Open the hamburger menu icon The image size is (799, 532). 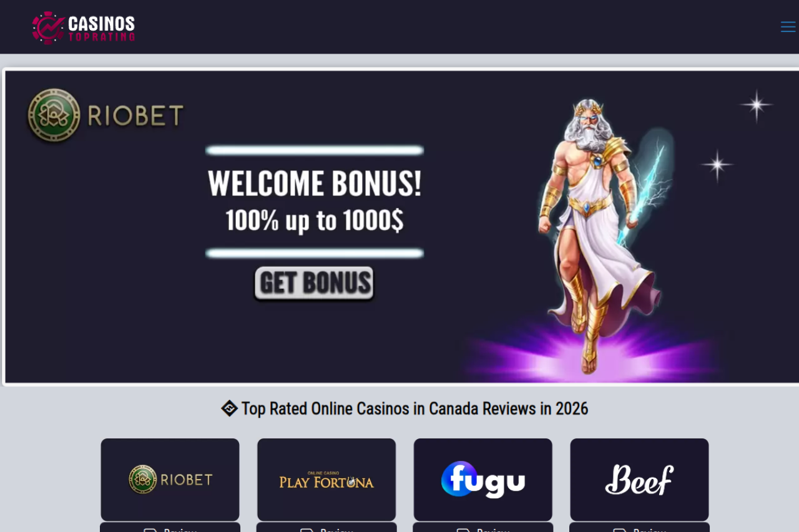click(x=788, y=27)
